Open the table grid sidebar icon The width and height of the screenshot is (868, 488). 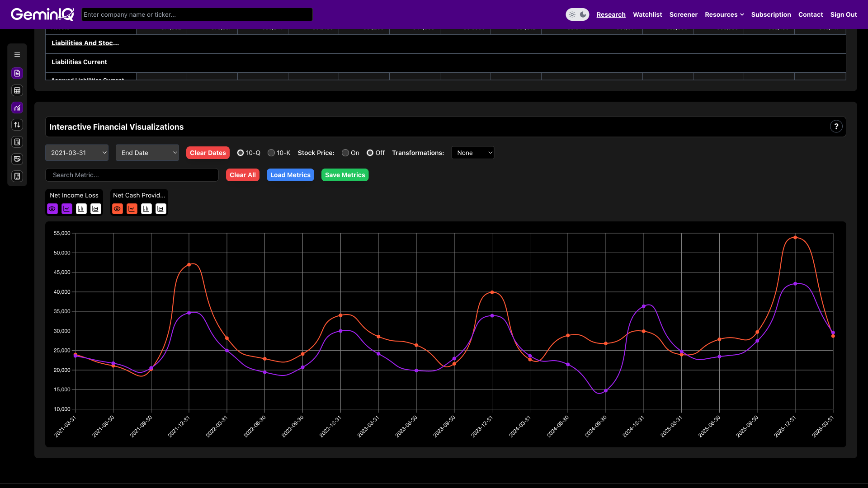point(17,90)
